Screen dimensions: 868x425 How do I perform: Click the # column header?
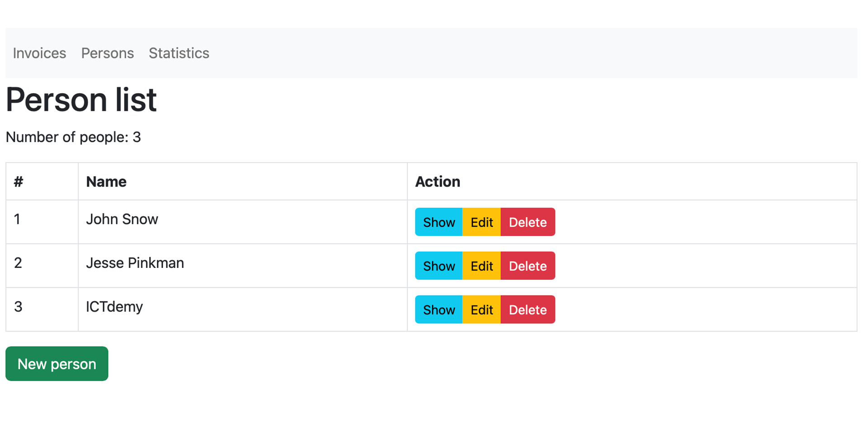point(19,182)
